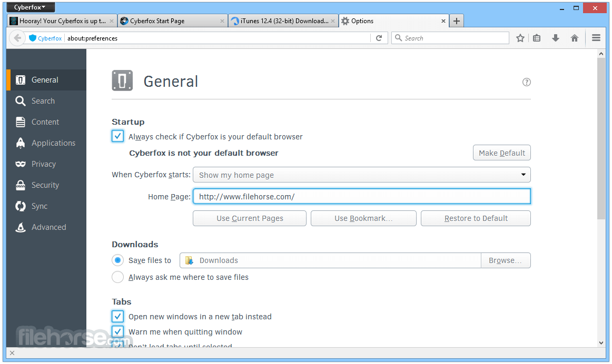
Task: Toggle Warn me when quitting window
Action: pos(117,331)
